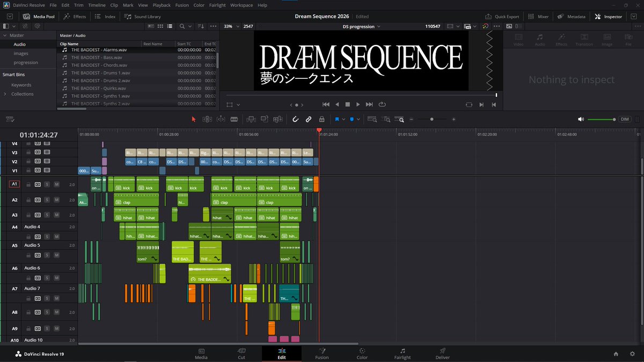Solo audio track A3

pos(47,215)
